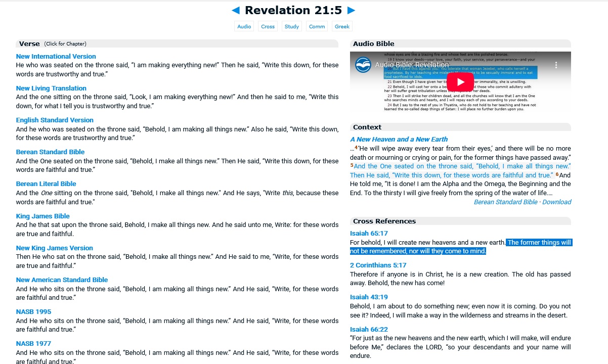Viewport: 608px width, 364px height.
Task: Open NASB 1977 link
Action: pyautogui.click(x=33, y=343)
